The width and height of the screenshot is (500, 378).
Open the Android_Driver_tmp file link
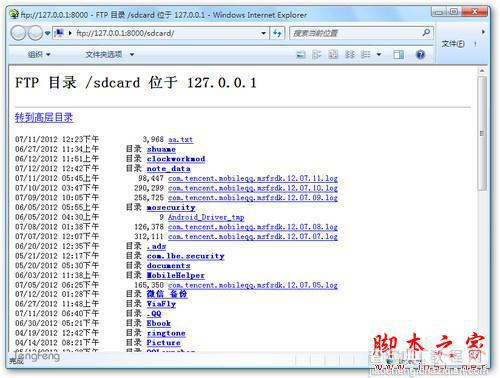click(x=206, y=217)
